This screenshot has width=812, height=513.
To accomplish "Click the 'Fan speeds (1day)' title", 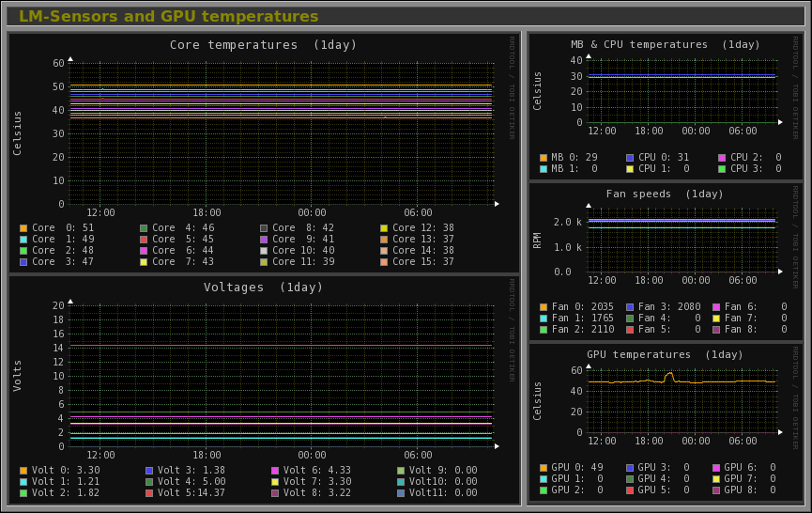I will (665, 194).
